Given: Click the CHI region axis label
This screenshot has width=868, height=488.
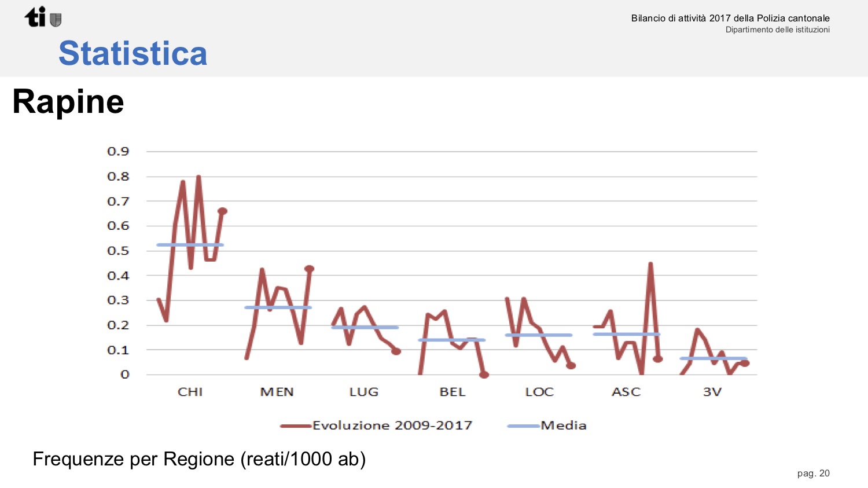Looking at the screenshot, I should tap(190, 392).
